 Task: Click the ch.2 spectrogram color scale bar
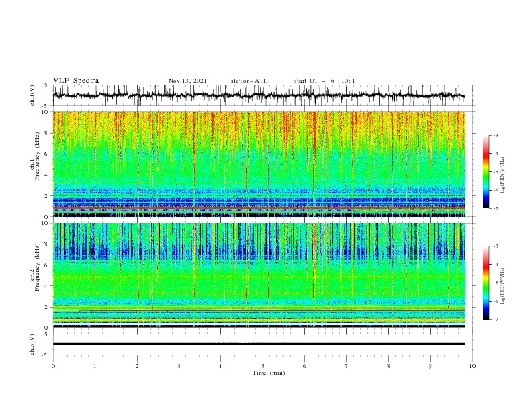coord(486,283)
